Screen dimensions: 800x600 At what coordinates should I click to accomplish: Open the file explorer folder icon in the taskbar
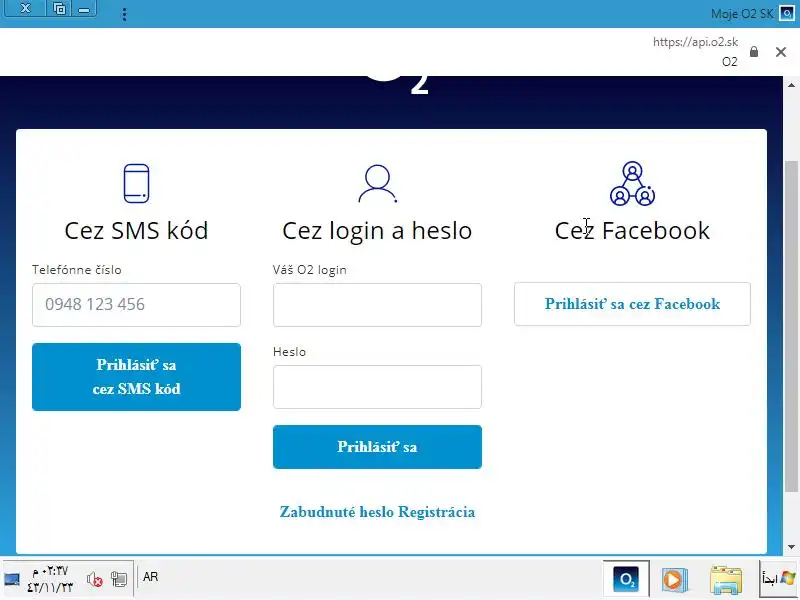(x=726, y=580)
